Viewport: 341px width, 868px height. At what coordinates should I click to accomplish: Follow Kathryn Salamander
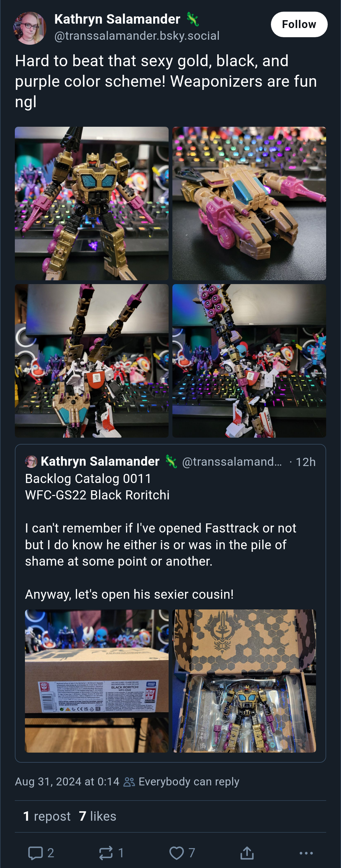pos(299,24)
